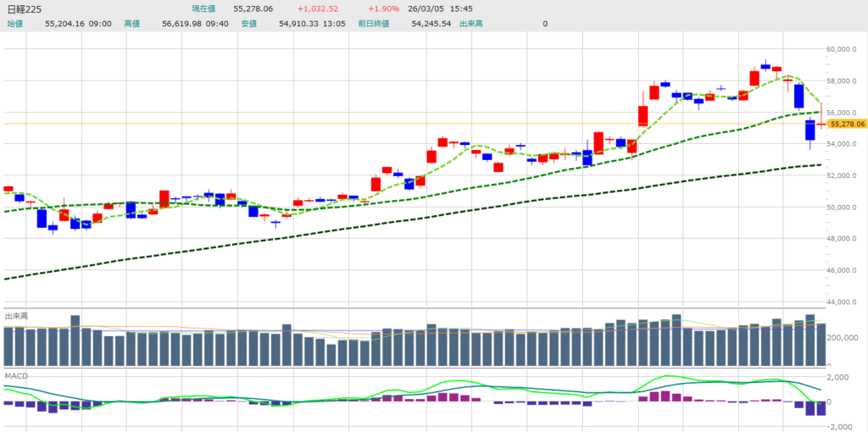This screenshot has width=868, height=432.
Task: Click the 44,000.0 price axis label
Action: click(845, 302)
